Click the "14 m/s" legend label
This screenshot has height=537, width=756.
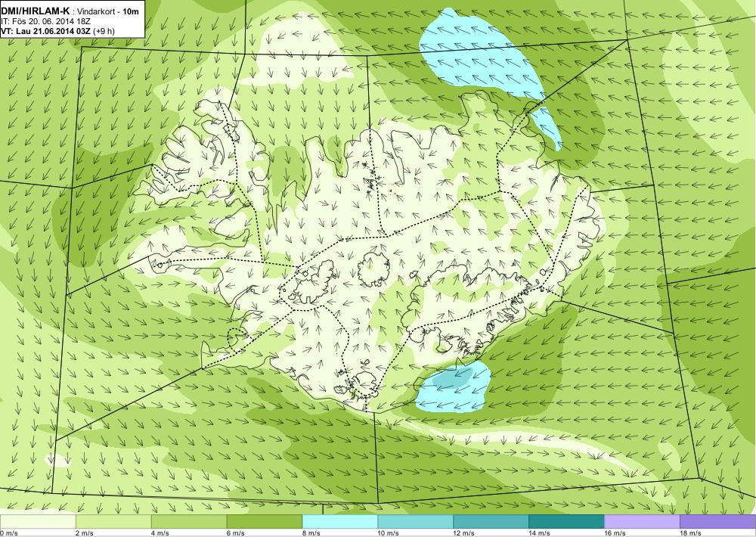click(540, 533)
